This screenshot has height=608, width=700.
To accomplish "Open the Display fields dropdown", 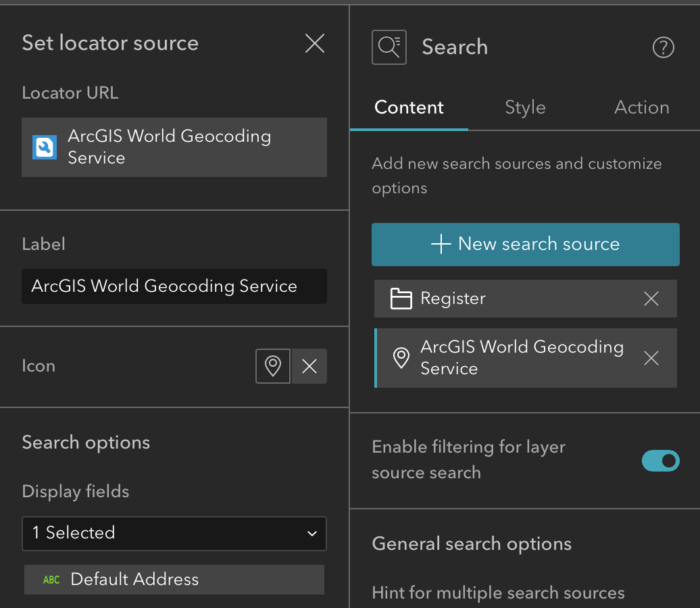I will pos(174,534).
